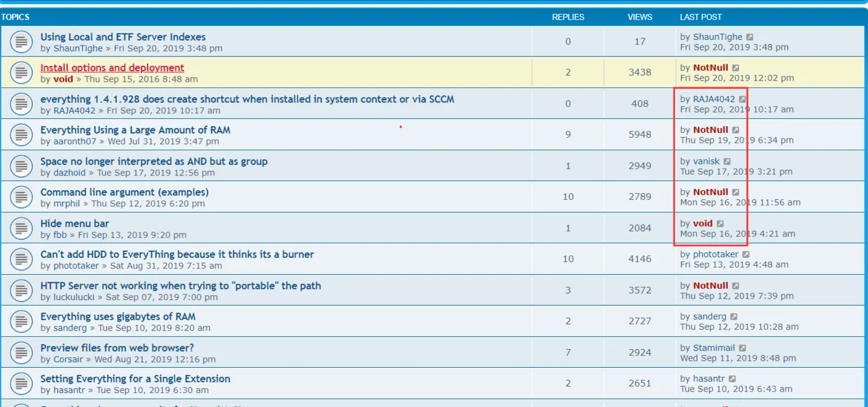Screen dimensions: 868x407
Task: Open topic author fbb's profile
Action: pyautogui.click(x=60, y=235)
